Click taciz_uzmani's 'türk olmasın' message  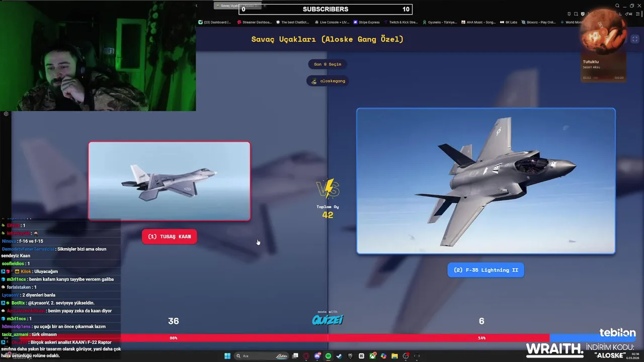pyautogui.click(x=29, y=334)
